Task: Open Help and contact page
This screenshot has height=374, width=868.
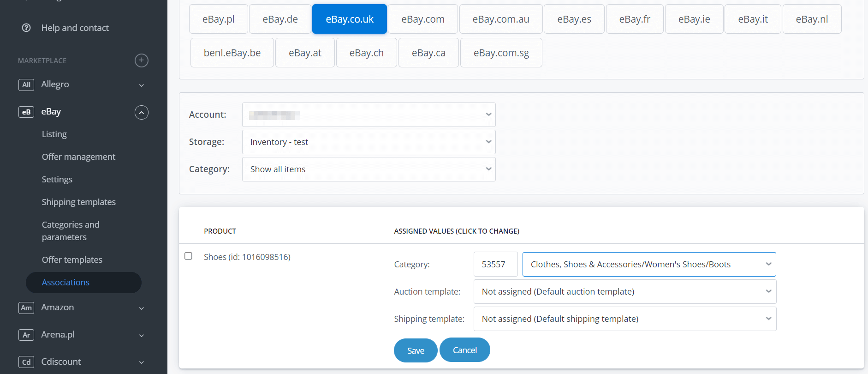Action: point(75,28)
